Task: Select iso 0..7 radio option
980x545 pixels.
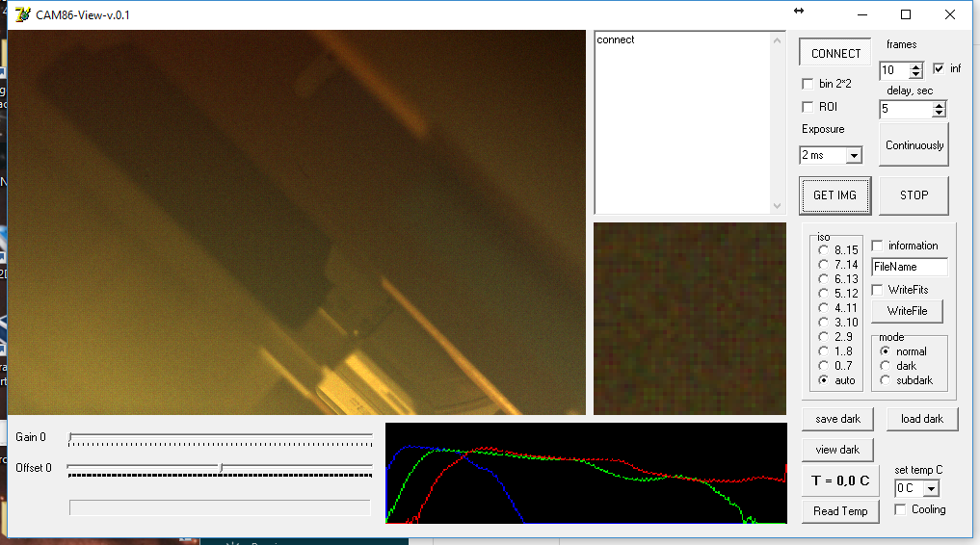Action: (x=823, y=365)
